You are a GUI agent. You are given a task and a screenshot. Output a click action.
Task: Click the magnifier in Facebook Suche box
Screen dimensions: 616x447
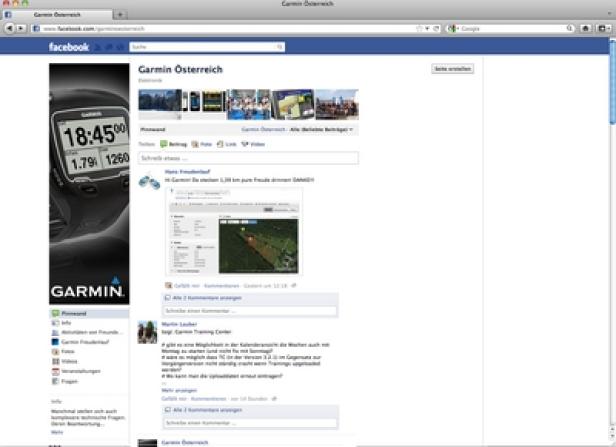pyautogui.click(x=279, y=47)
